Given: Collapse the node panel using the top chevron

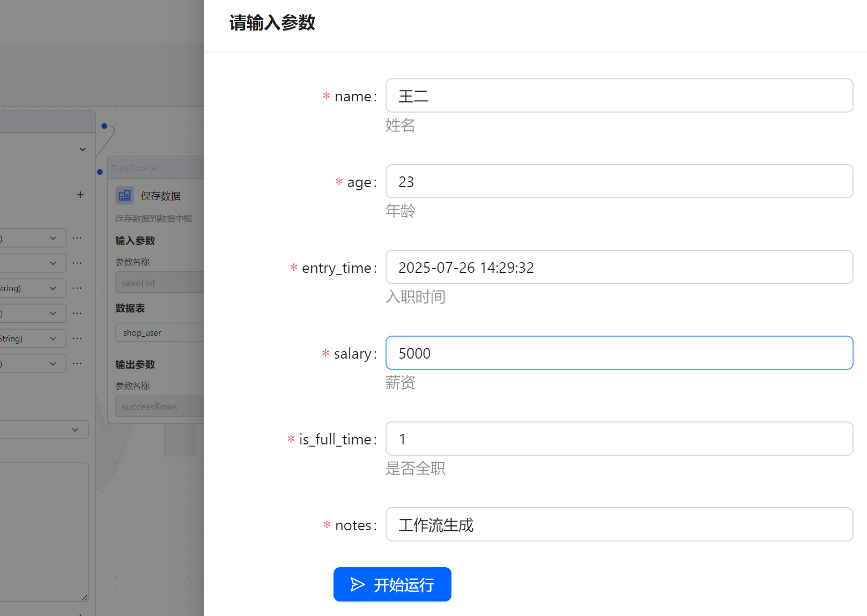Looking at the screenshot, I should (x=83, y=150).
